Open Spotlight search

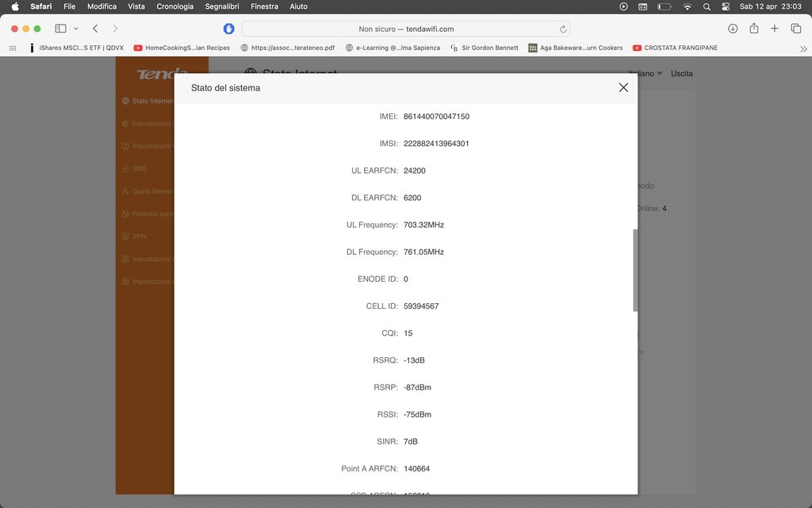(707, 6)
